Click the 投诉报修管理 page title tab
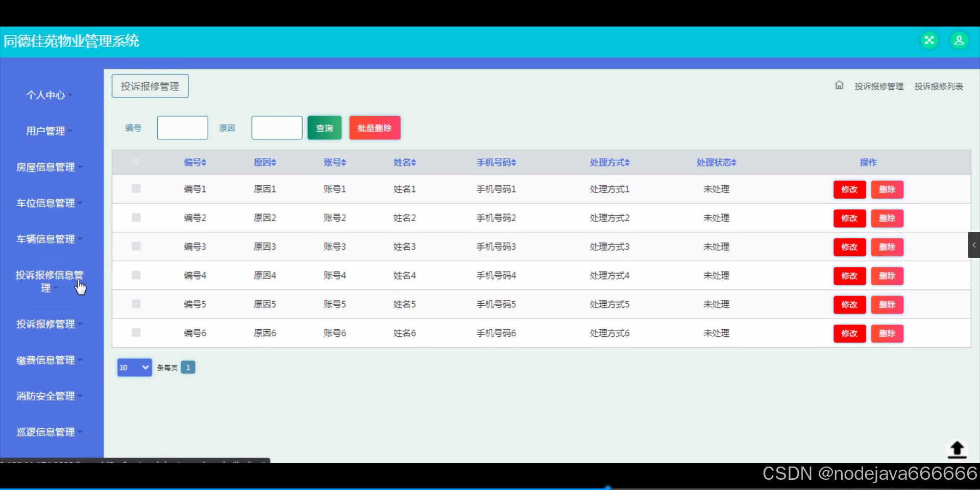 (x=150, y=86)
